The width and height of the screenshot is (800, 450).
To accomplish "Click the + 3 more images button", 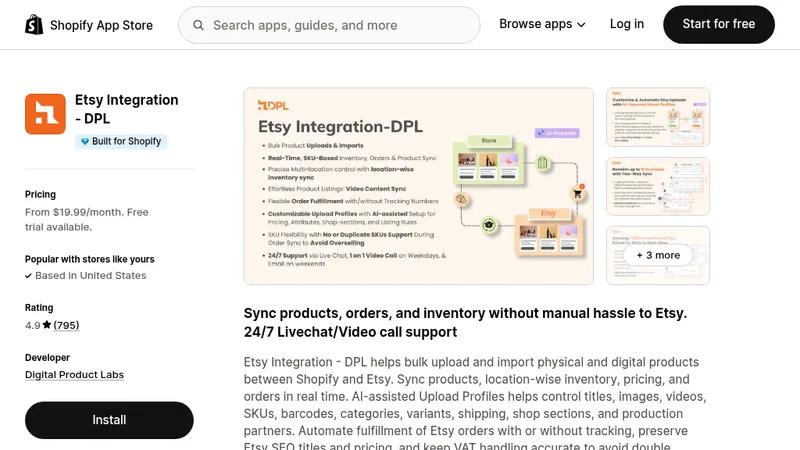I will click(x=658, y=255).
